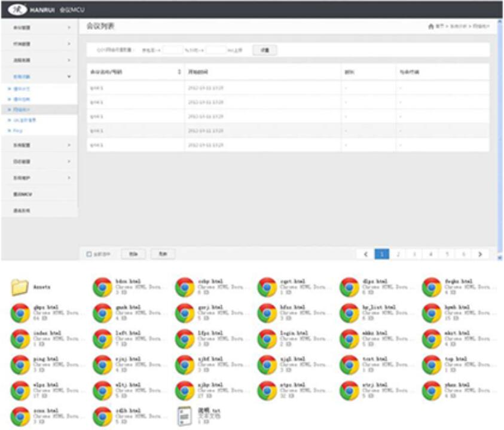Go to page 2 in the pagination
504x430 pixels.
point(398,254)
